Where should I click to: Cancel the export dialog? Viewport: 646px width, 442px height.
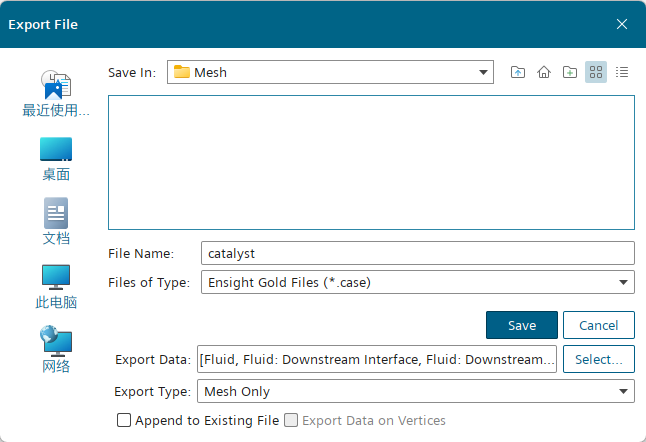(x=598, y=325)
